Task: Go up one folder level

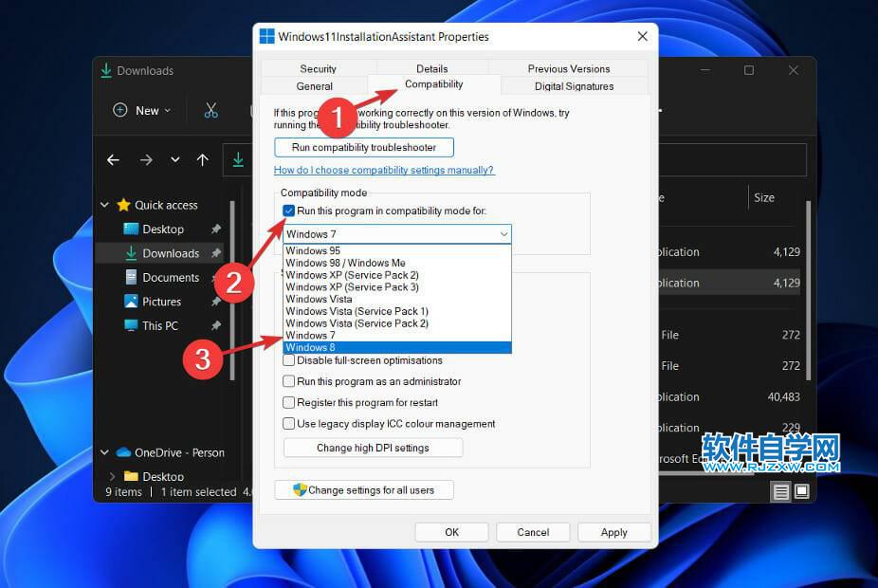Action: pos(203,160)
